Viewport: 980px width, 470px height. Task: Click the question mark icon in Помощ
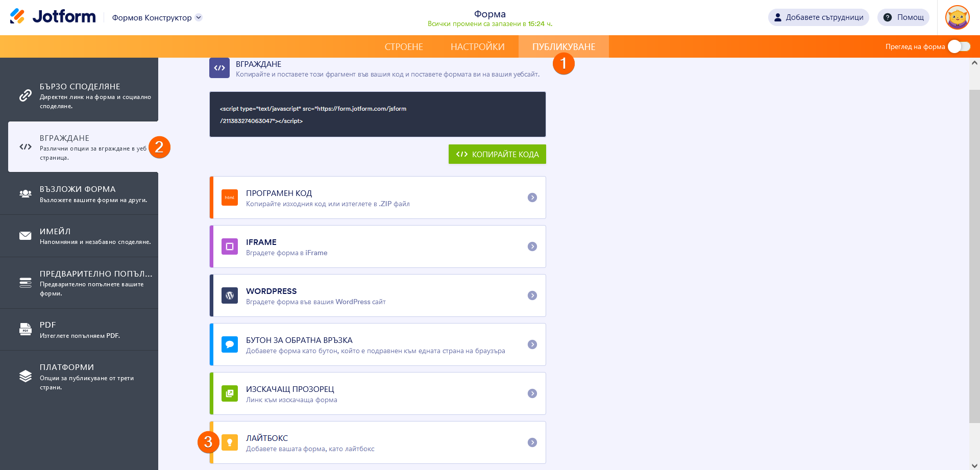888,17
